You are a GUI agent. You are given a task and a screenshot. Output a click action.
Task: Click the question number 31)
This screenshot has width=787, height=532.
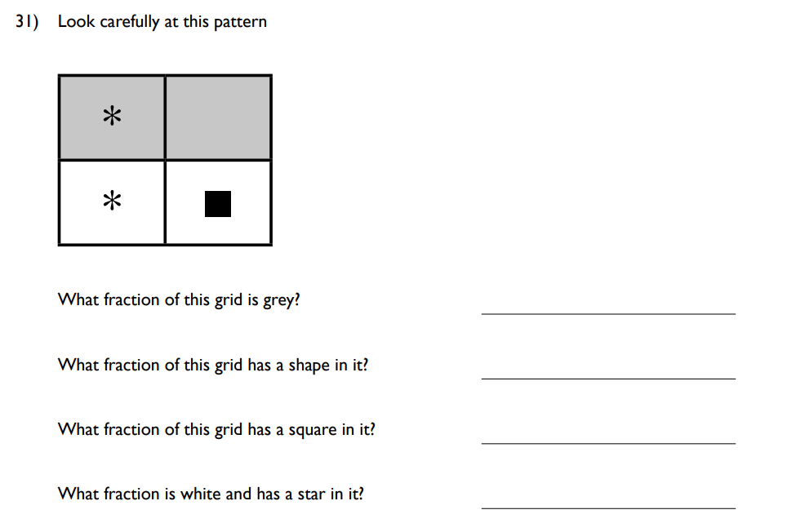click(x=28, y=22)
